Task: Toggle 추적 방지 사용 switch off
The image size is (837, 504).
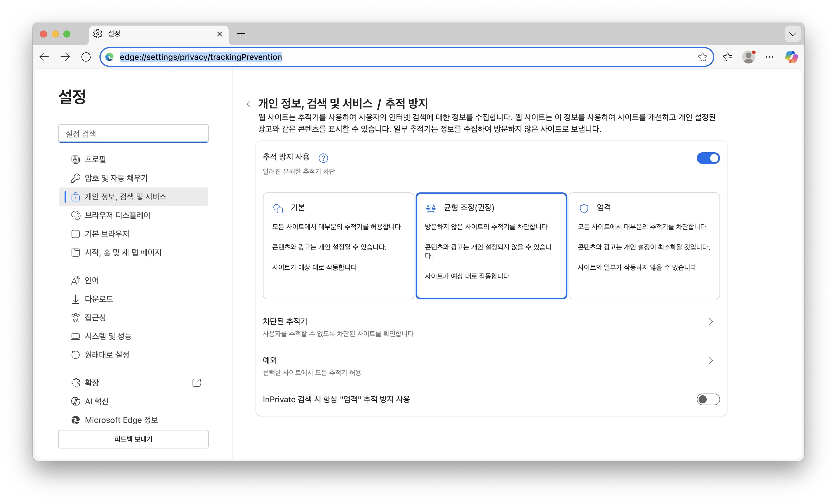Action: point(708,158)
